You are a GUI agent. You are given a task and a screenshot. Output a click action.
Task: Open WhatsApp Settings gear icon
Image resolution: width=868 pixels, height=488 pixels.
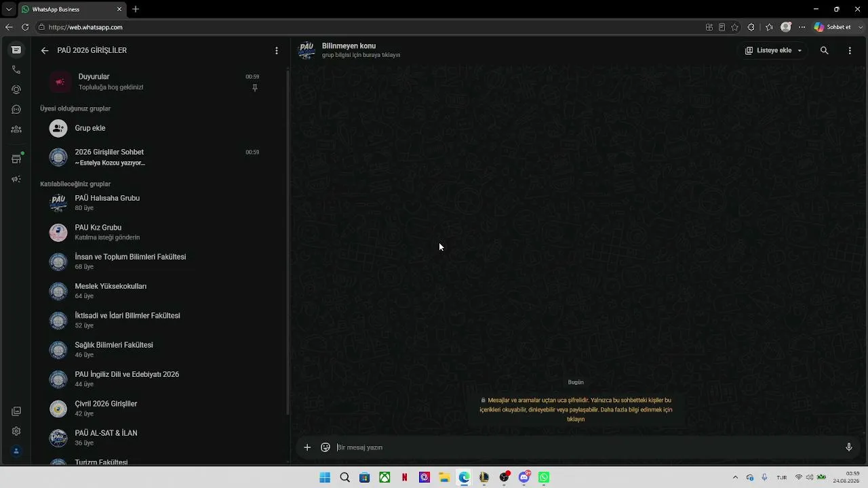16,431
